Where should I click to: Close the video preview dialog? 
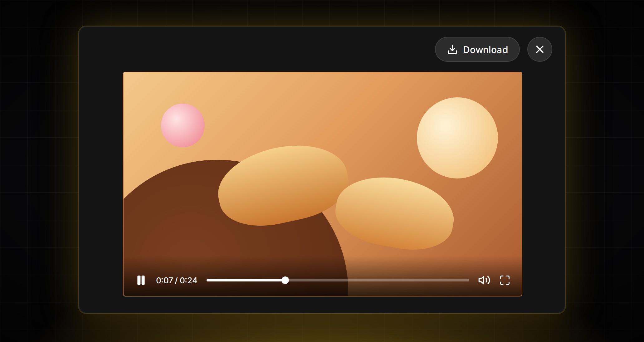pos(539,49)
